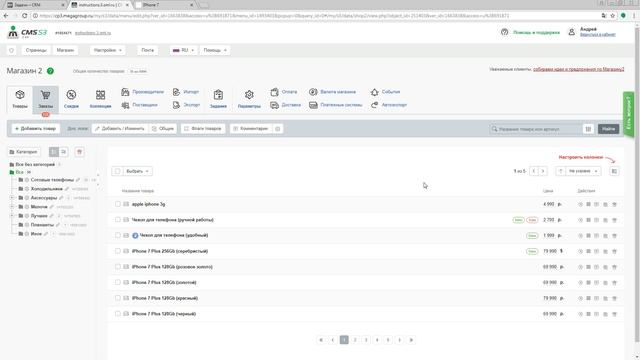Screen dimensions: 640x360
Task: Click the Общие button
Action: [x=162, y=129]
